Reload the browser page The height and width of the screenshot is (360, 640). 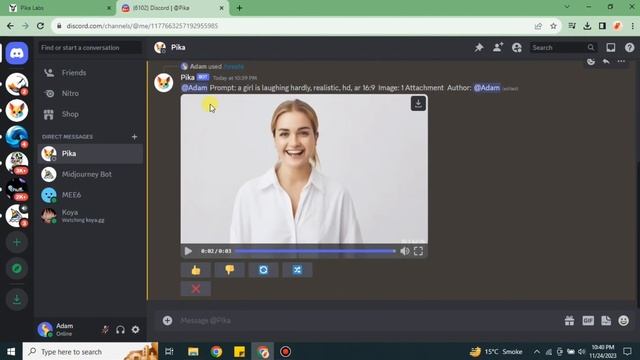(x=40, y=26)
